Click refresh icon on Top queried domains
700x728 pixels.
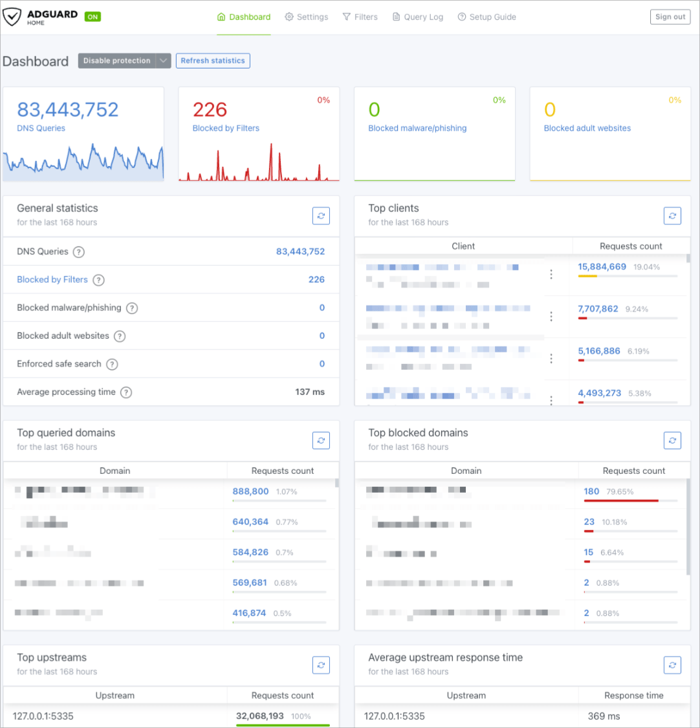pyautogui.click(x=321, y=441)
